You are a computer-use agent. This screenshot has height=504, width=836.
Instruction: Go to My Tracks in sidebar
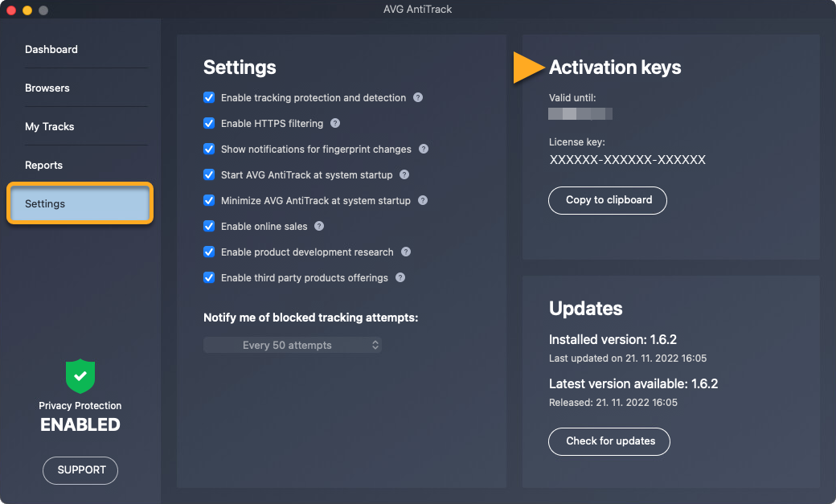(x=50, y=126)
